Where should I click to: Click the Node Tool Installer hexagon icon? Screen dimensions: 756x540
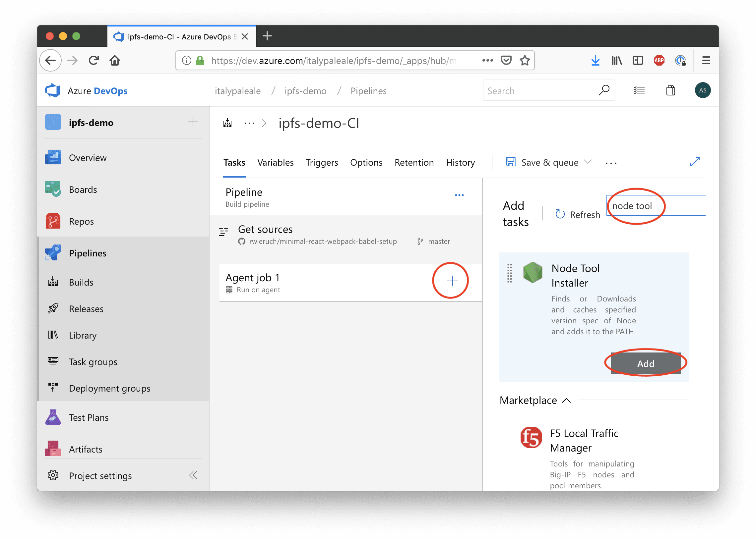point(533,272)
